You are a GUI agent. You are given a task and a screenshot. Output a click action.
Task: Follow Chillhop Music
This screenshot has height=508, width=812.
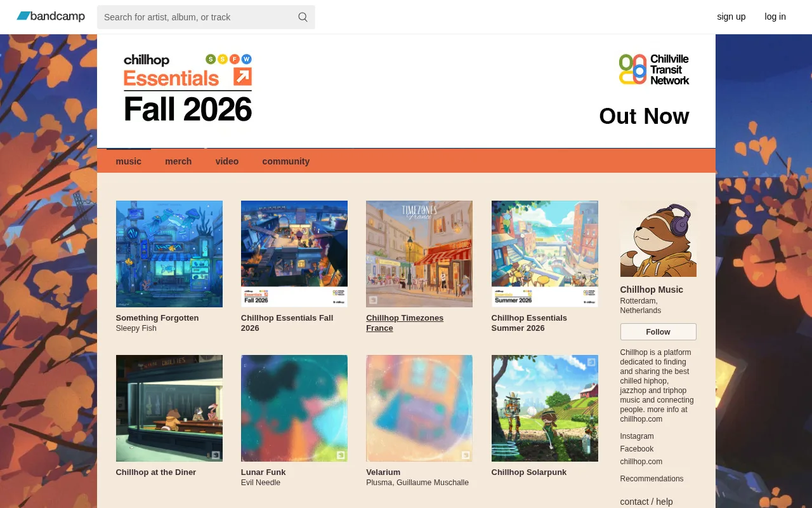click(658, 332)
